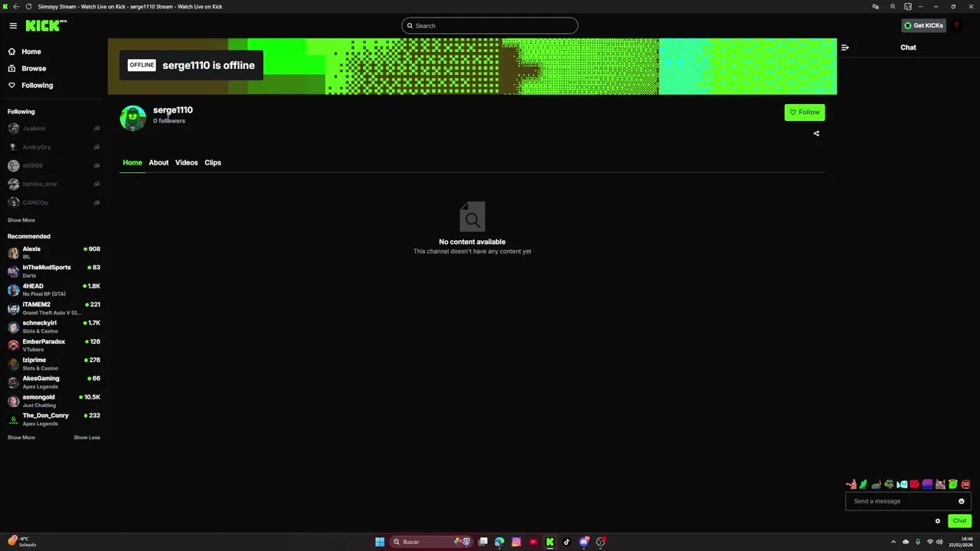Open the three-dot app menu
980x551 pixels.
click(x=921, y=6)
